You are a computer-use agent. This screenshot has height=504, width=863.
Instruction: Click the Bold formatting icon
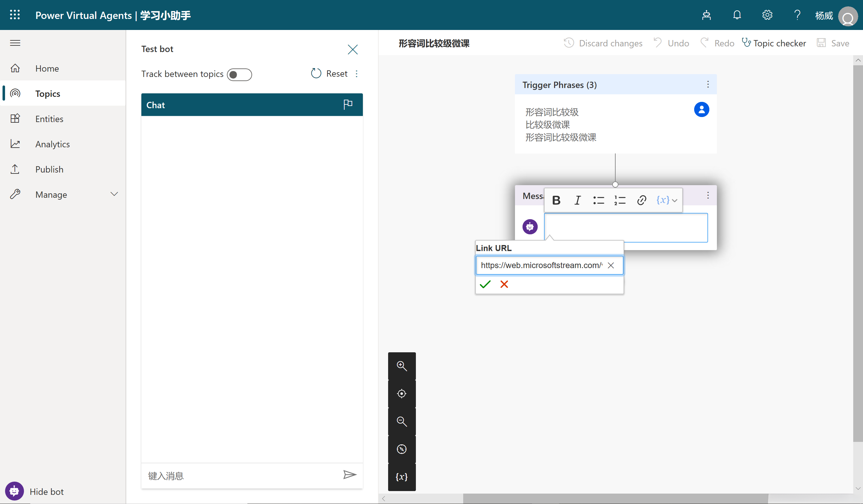[x=556, y=200]
